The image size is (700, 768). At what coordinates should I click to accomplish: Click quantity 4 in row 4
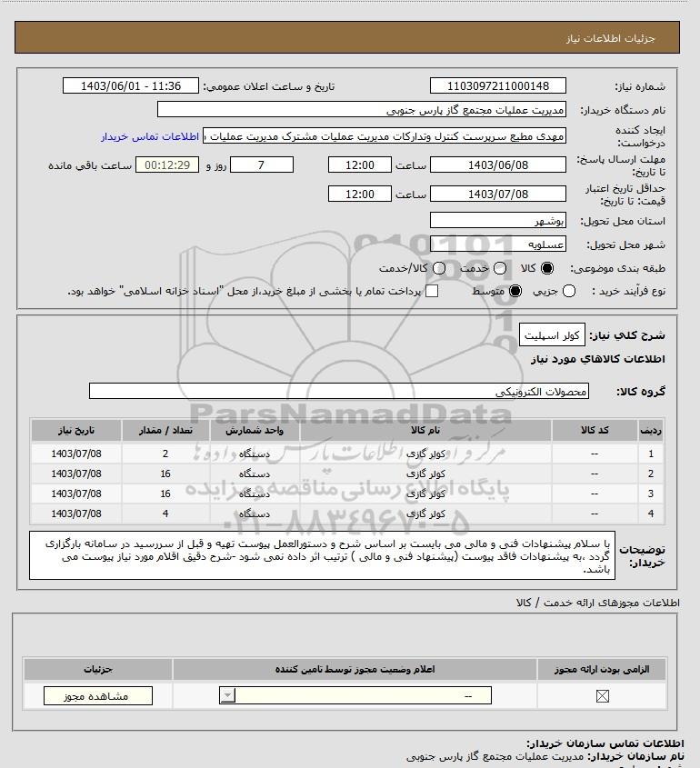165,514
